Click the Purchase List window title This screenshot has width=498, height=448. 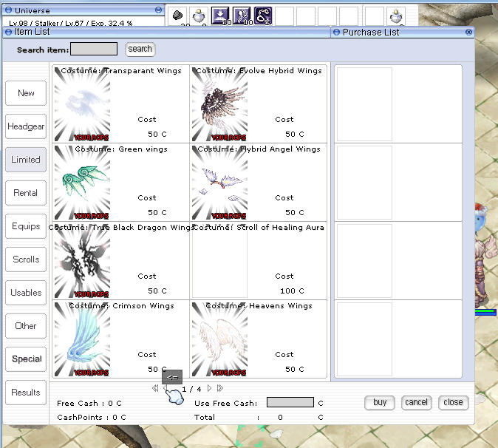coord(371,32)
